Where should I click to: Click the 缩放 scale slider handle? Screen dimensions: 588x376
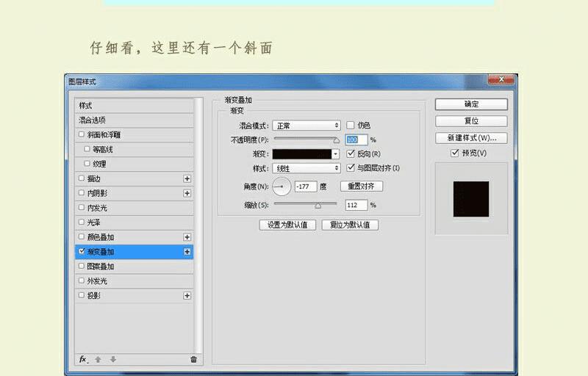[x=318, y=206]
